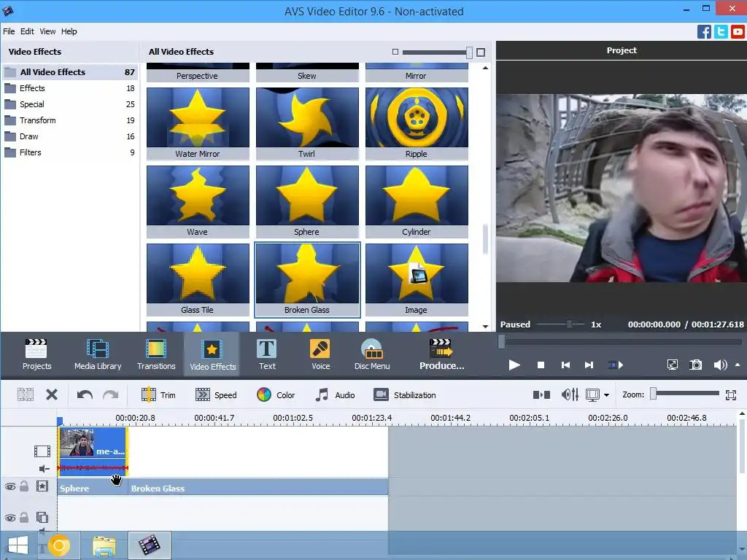Toggle visibility eye of video overlay track
Viewport: 747px width, 560px height.
tap(10, 518)
